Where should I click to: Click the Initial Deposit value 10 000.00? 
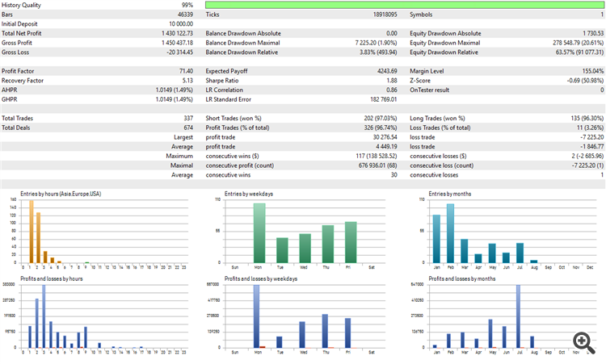181,24
